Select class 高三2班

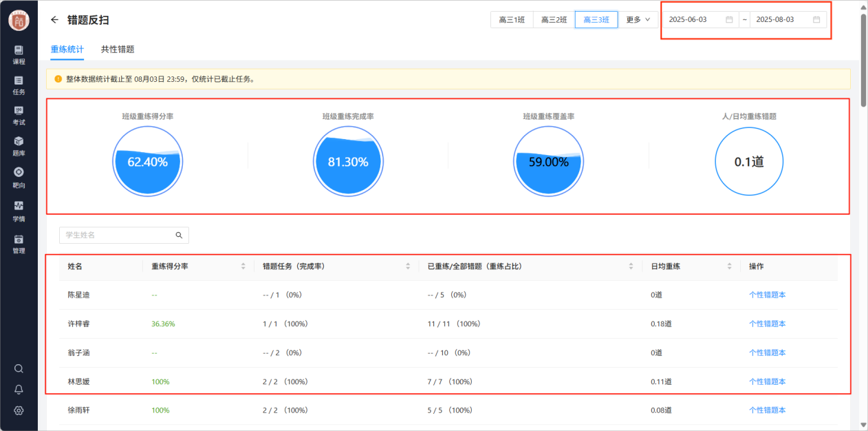[x=554, y=20]
